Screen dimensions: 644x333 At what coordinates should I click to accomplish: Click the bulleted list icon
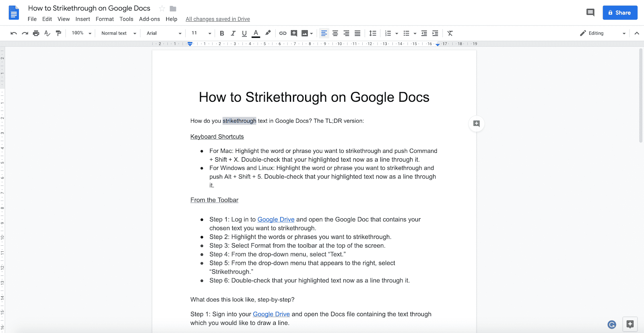pyautogui.click(x=407, y=33)
